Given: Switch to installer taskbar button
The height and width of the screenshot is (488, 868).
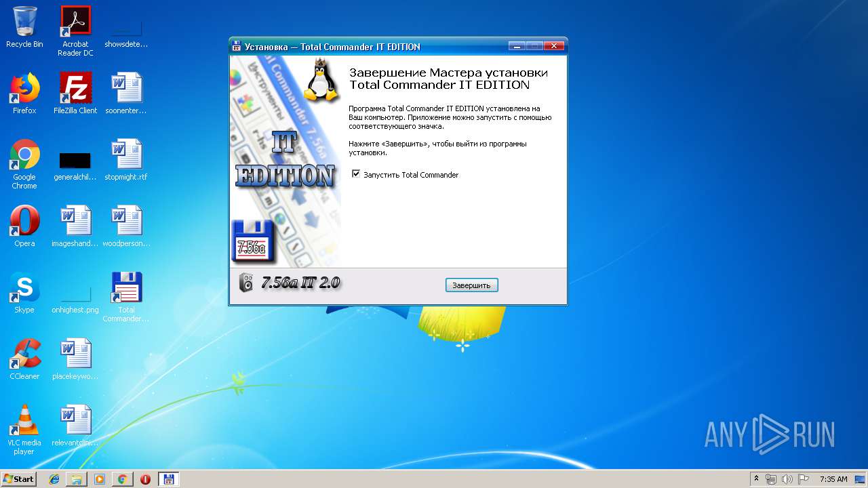Looking at the screenshot, I should click(x=169, y=479).
